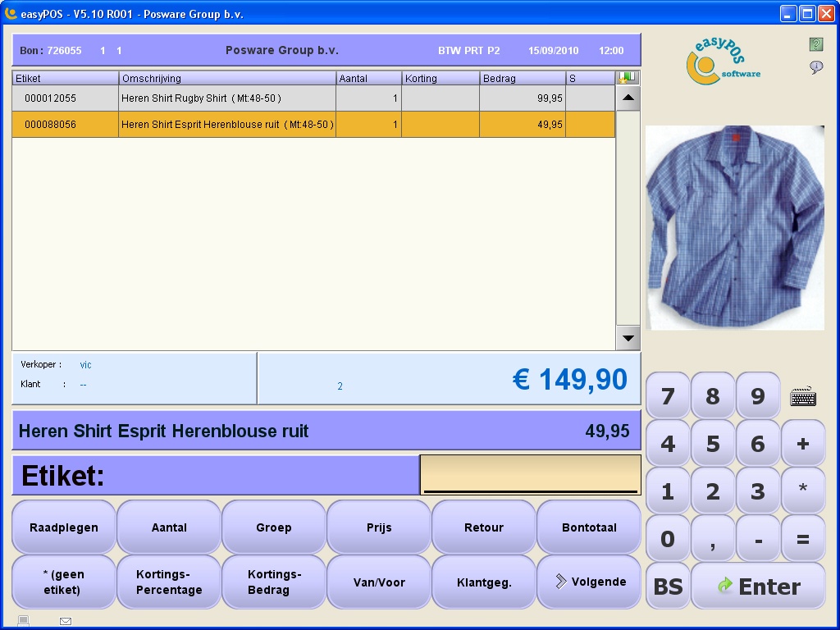Tap numpad key 4
Screen dimensions: 840x630
668,444
